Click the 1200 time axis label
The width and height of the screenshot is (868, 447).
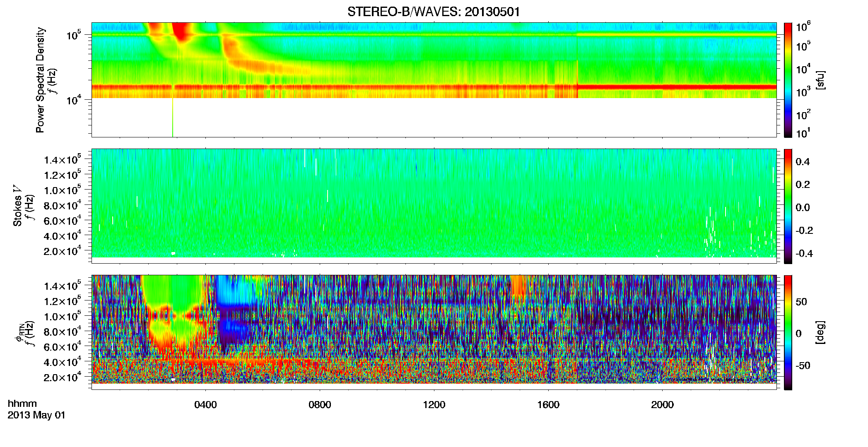pos(434,404)
